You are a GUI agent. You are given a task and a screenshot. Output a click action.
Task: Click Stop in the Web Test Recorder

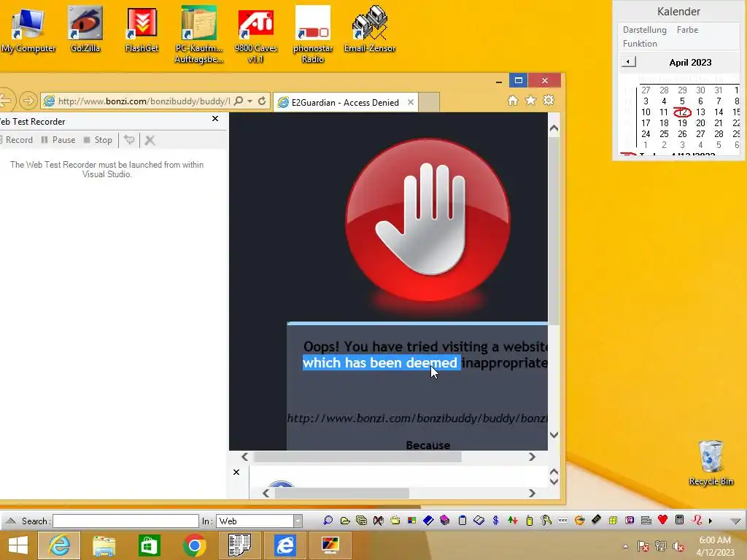(x=98, y=140)
